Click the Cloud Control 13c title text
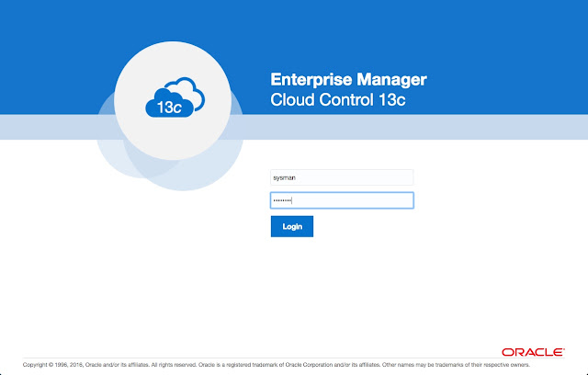This screenshot has width=588, height=375. point(337,100)
